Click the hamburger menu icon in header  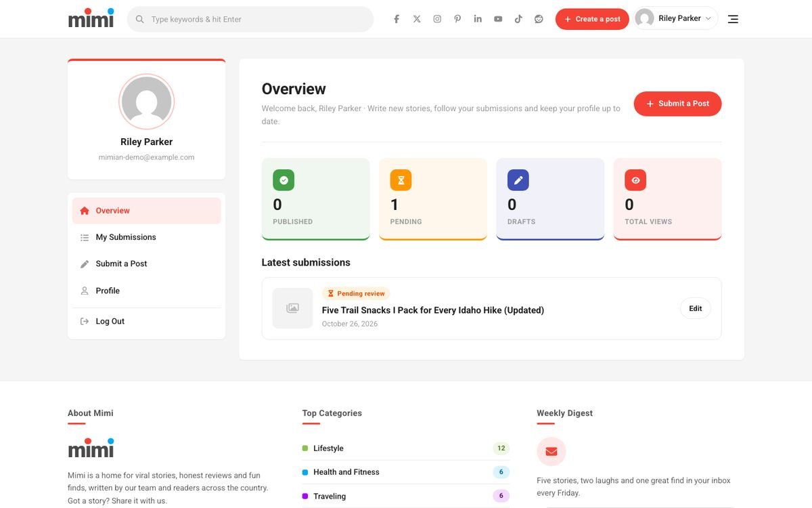[x=733, y=19]
